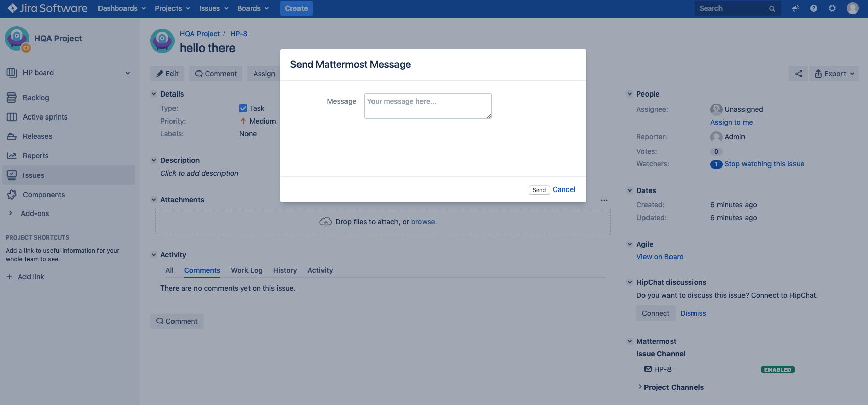Collapse the HipChat discussions section

tap(630, 282)
